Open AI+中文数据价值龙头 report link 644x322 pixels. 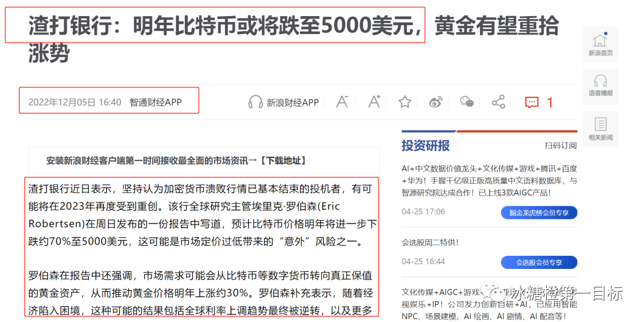click(x=490, y=180)
